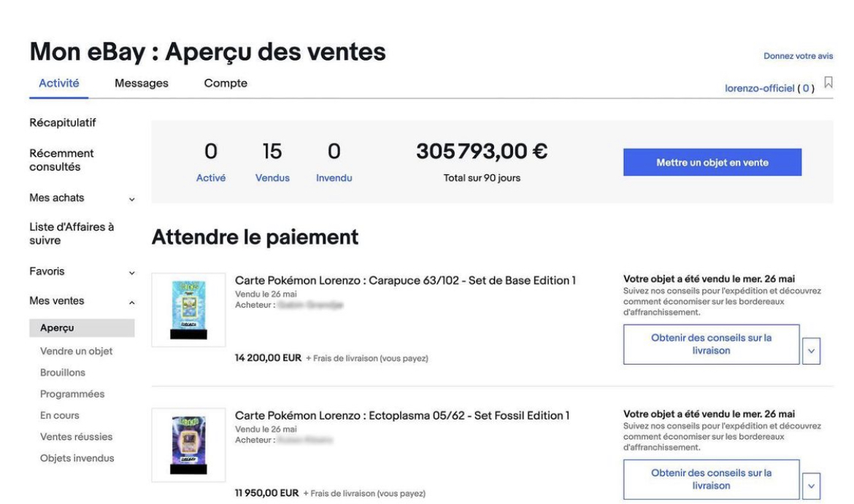Expand the Mes achats chevron

pyautogui.click(x=132, y=199)
